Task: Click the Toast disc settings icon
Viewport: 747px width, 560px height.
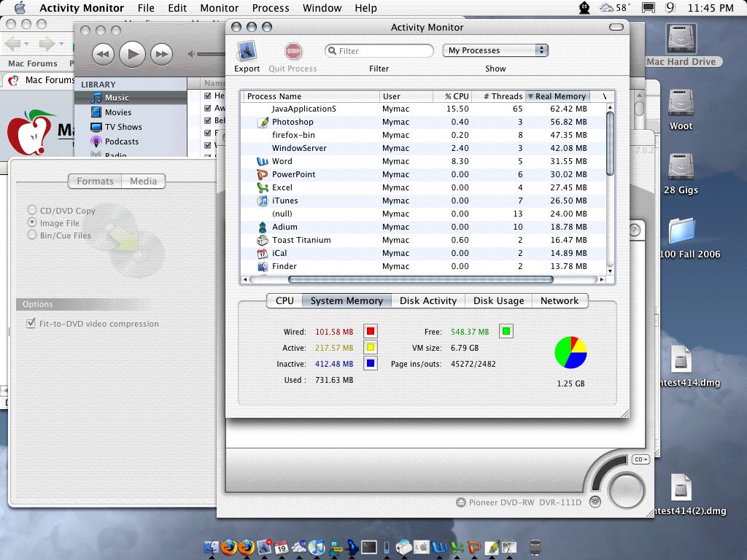Action: tap(595, 502)
